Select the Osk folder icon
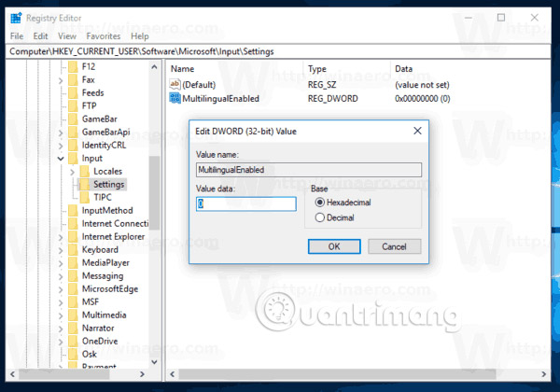 pyautogui.click(x=73, y=354)
